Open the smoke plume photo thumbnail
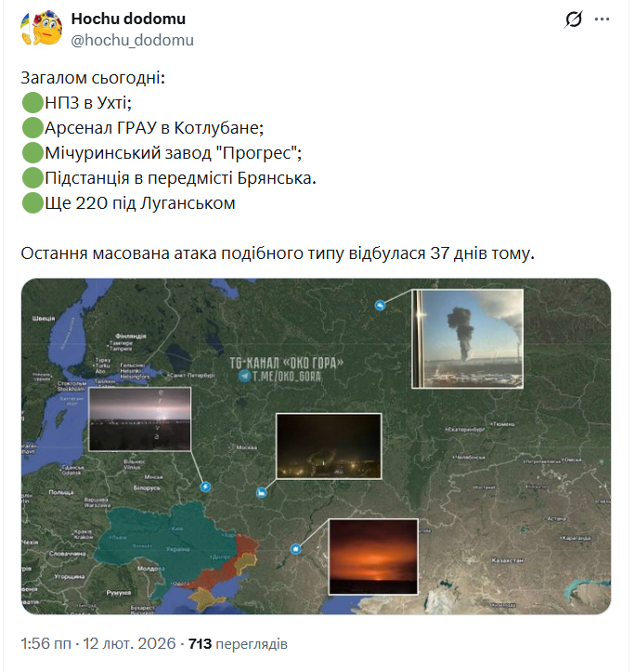Screen dimensions: 635x672 coord(467,337)
